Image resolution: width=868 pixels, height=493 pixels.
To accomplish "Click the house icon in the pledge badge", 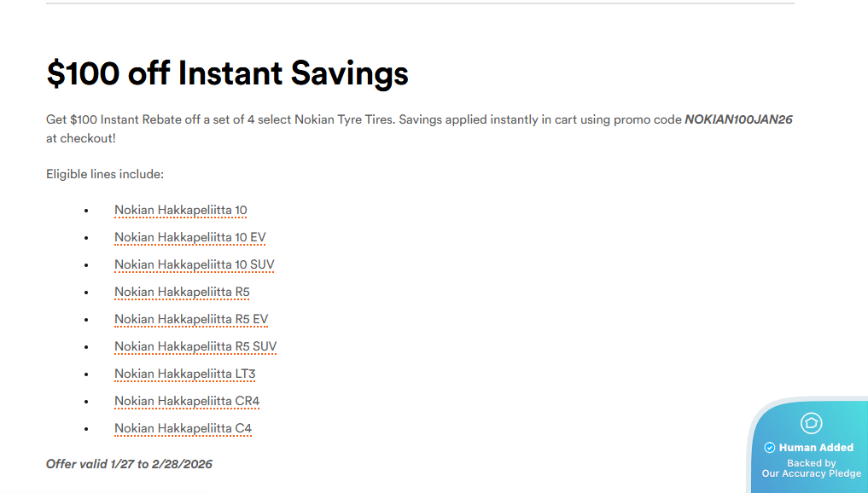I will coord(811,422).
